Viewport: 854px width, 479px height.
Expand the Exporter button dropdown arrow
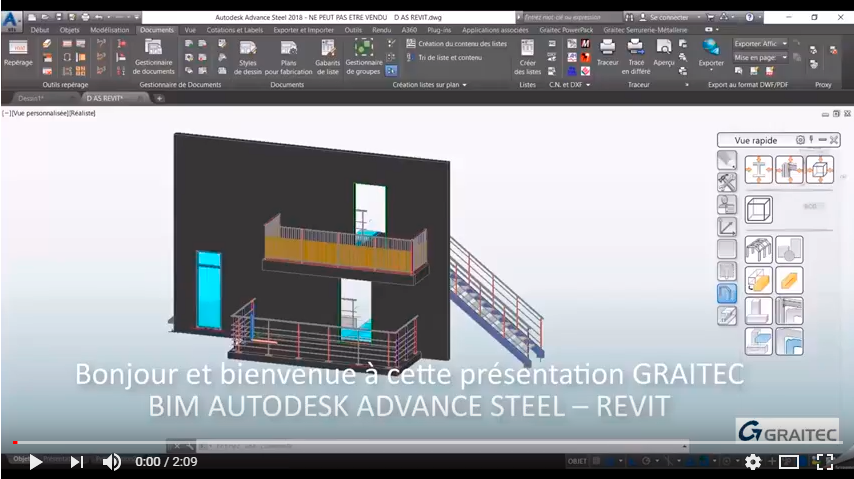711,70
